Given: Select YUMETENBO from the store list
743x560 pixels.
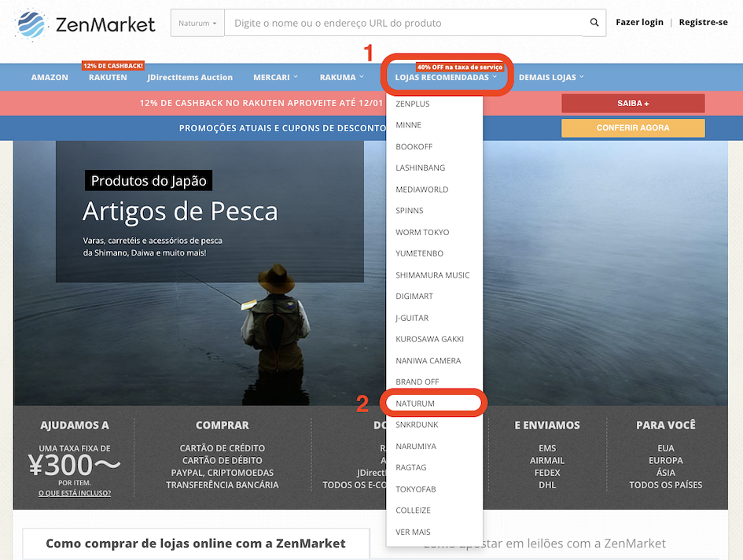Looking at the screenshot, I should 419,254.
